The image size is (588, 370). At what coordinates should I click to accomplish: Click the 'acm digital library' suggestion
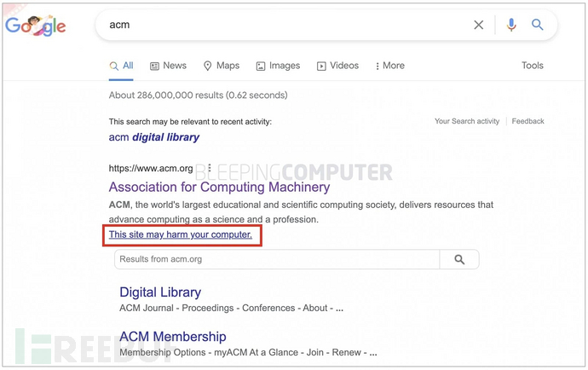tap(154, 136)
